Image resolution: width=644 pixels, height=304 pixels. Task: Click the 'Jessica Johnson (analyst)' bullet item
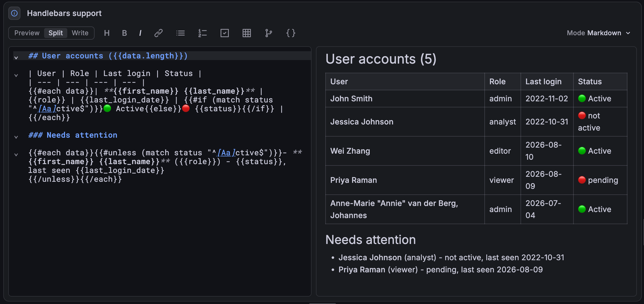(x=451, y=257)
